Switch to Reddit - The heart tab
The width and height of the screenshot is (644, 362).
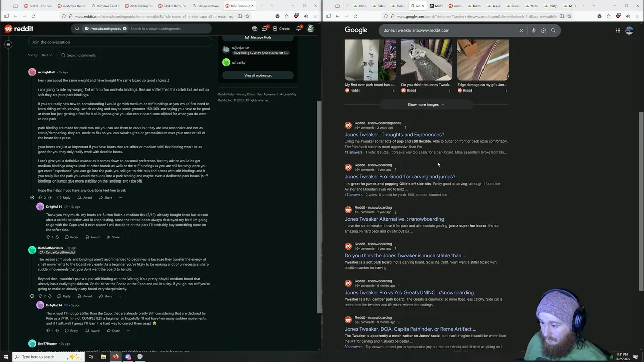pos(38,6)
